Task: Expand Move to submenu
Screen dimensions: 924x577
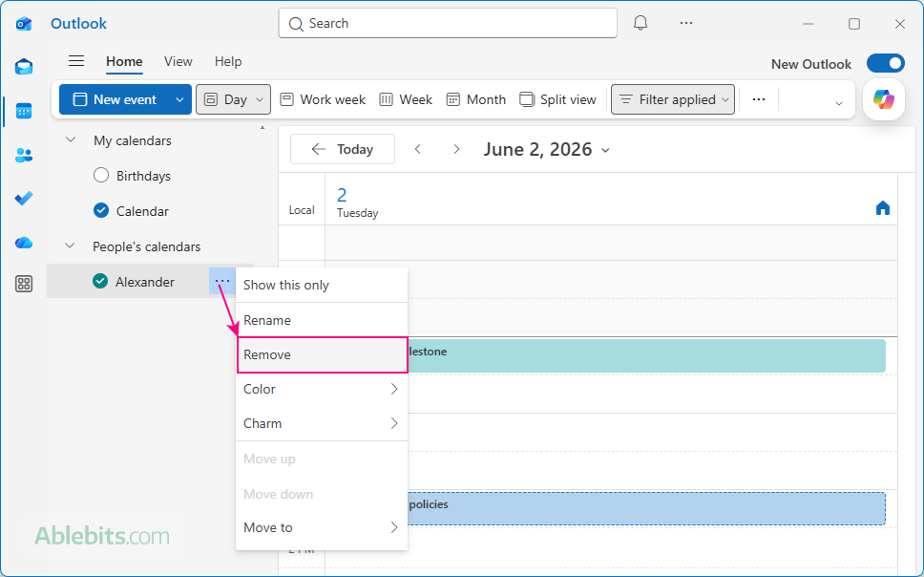Action: click(x=322, y=527)
